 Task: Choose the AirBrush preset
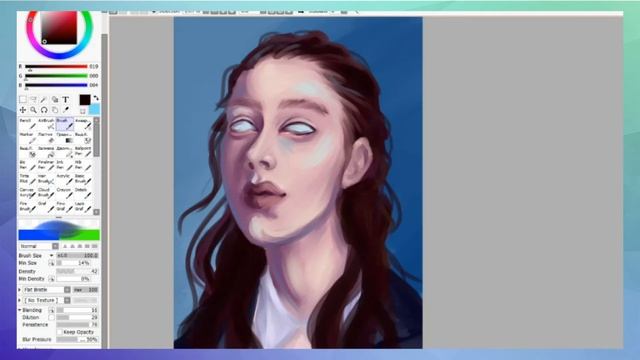[47, 124]
